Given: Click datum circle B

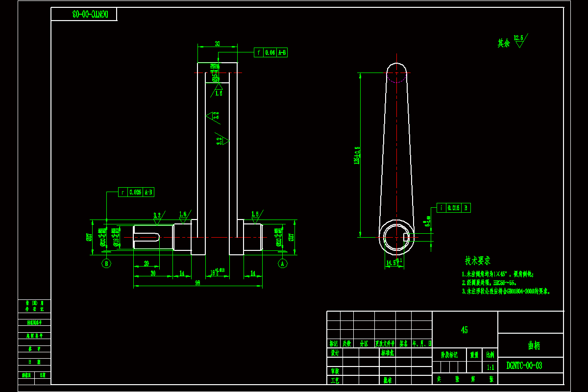Looking at the screenshot, I should pos(106,264).
